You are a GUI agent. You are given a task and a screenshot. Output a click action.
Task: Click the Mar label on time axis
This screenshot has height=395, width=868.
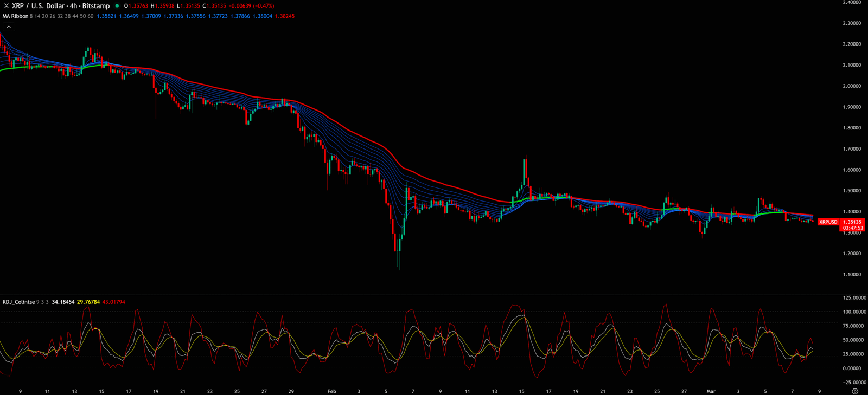click(711, 391)
